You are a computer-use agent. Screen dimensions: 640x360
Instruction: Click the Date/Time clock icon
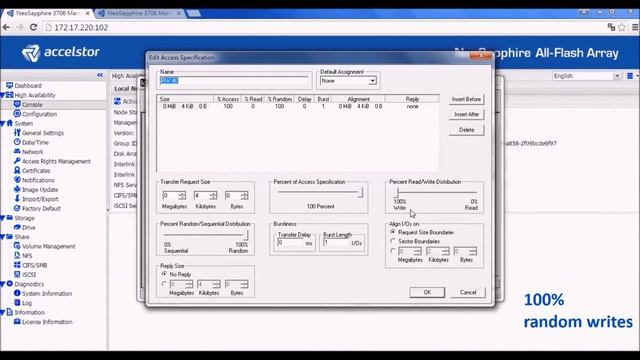tap(17, 142)
